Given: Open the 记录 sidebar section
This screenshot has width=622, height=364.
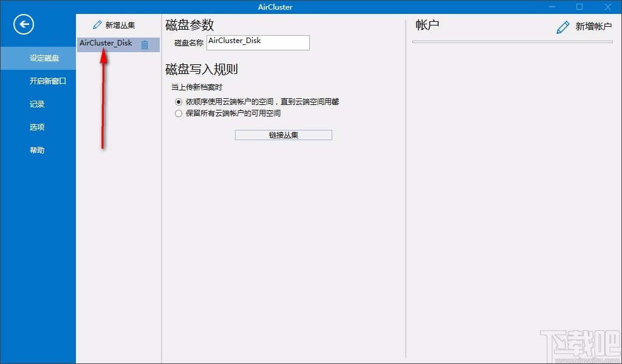Looking at the screenshot, I should (37, 104).
